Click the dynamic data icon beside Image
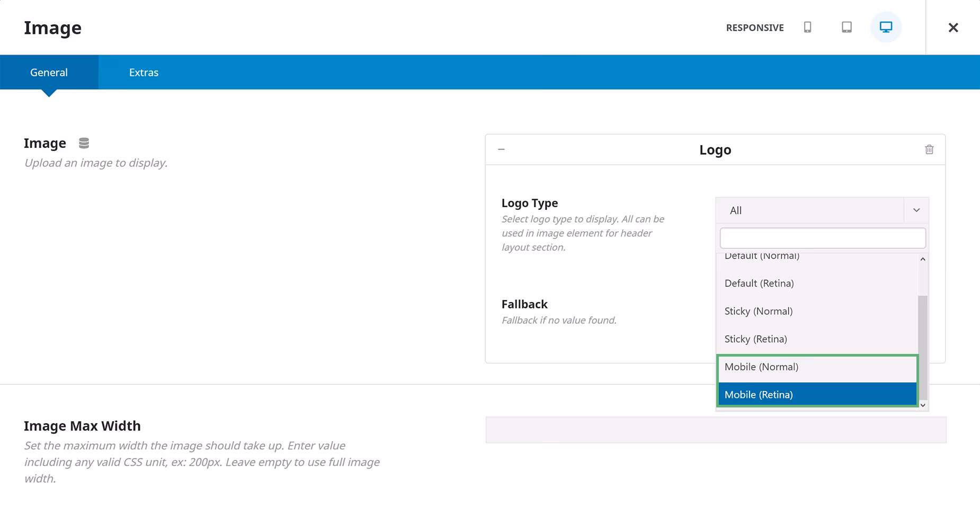Screen dimensions: 980x515 pos(83,143)
